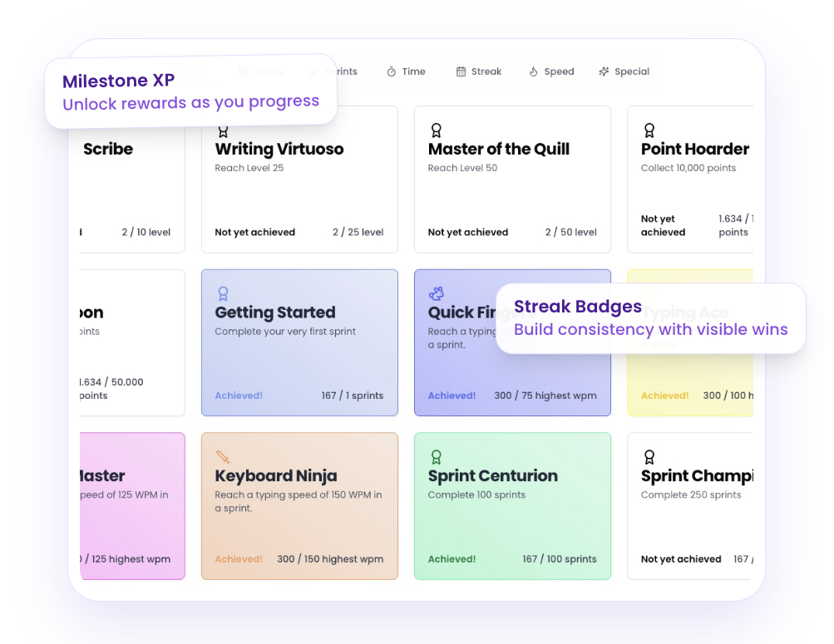Click the rabbit icon on Quick Fire badge
The image size is (834, 644).
[436, 293]
